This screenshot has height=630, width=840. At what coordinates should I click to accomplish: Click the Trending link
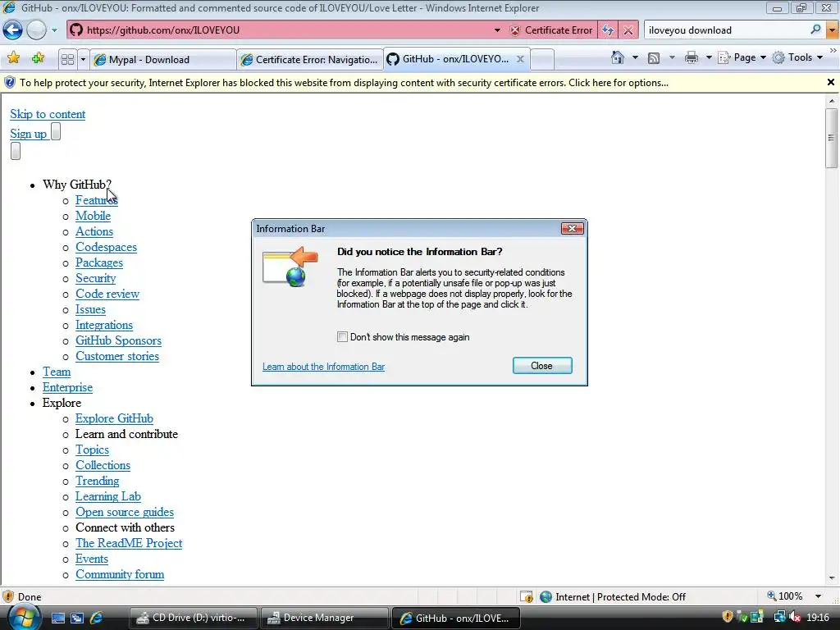[97, 481]
